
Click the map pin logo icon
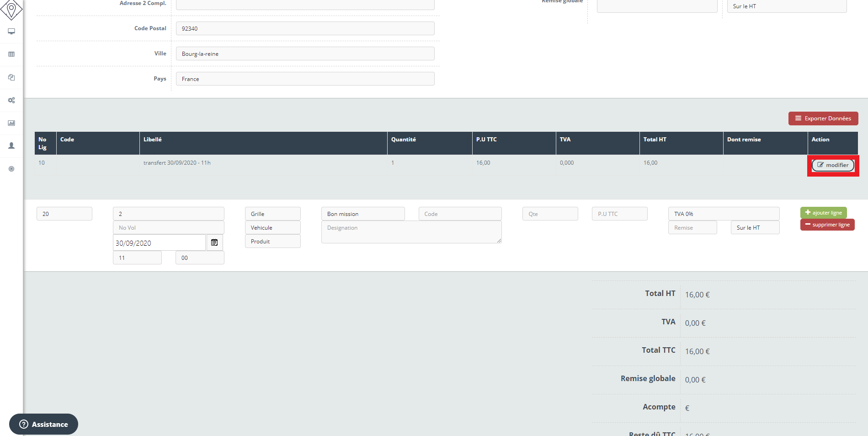tap(11, 9)
